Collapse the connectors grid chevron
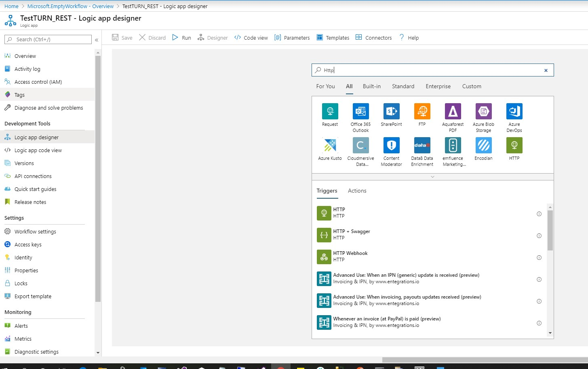 point(432,177)
